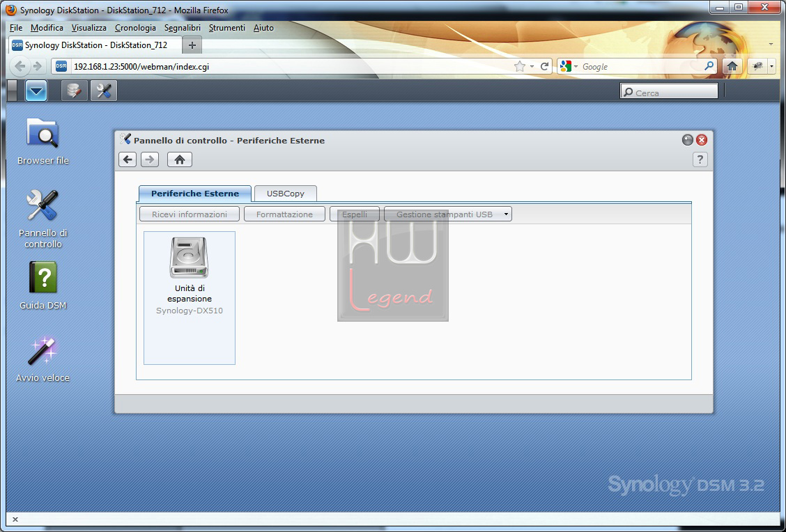Click the Firefox back arrow
786x532 pixels.
click(x=20, y=66)
